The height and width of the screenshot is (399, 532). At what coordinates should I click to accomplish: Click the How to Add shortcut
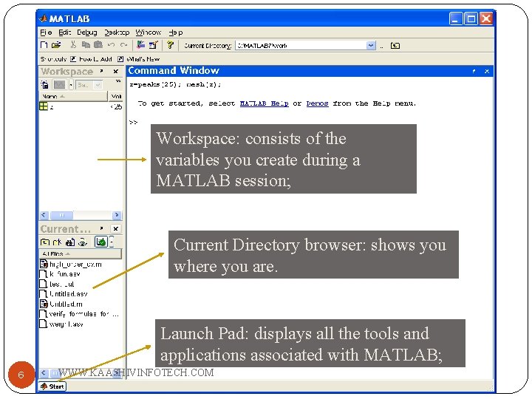pos(92,59)
